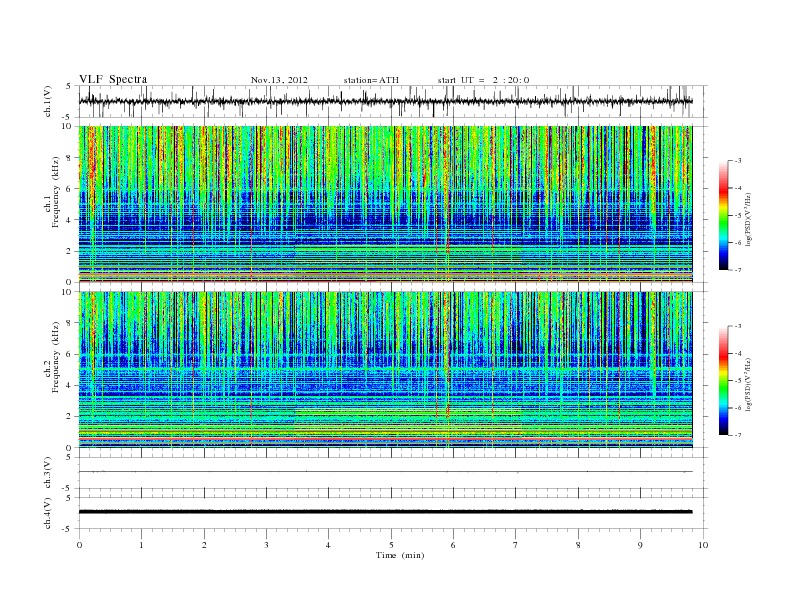
Task: Click the ch.1 spectrogram "4" kHz tick label
Action: tap(70, 220)
